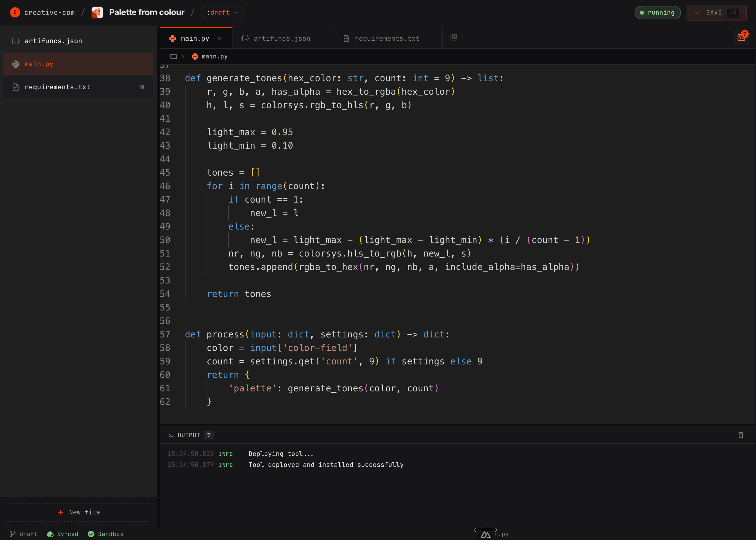Click main.py in the breadcrumb path
The height and width of the screenshot is (540, 756).
click(214, 56)
